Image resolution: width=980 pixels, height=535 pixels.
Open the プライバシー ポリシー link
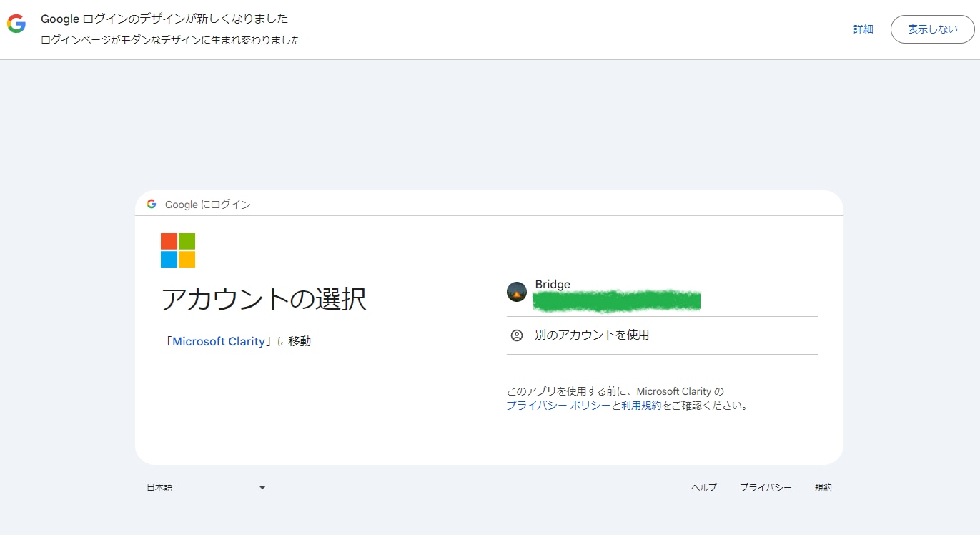559,406
